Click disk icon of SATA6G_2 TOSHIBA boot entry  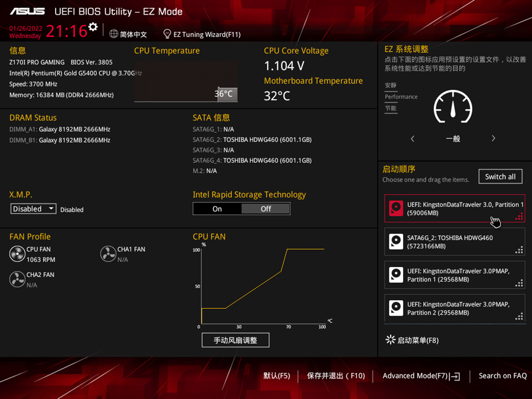[396, 241]
